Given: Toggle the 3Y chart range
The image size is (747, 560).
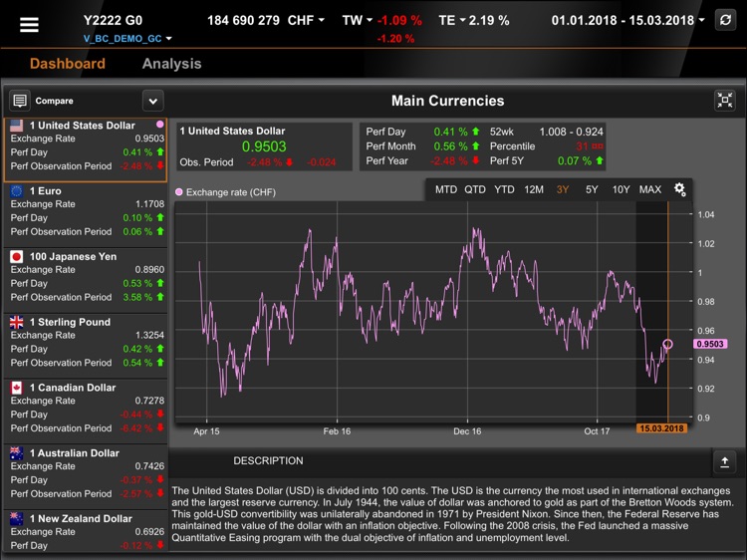Looking at the screenshot, I should (563, 189).
